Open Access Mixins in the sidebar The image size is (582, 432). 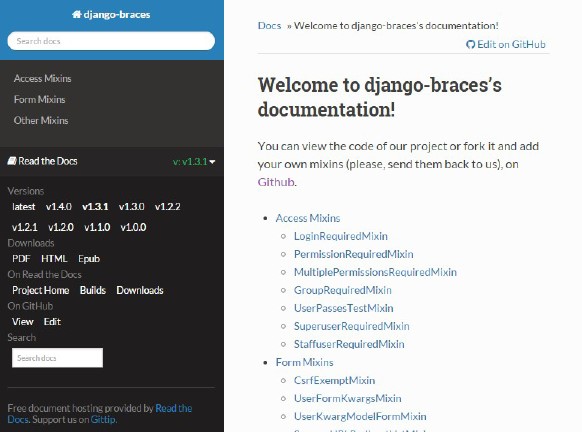tap(42, 79)
